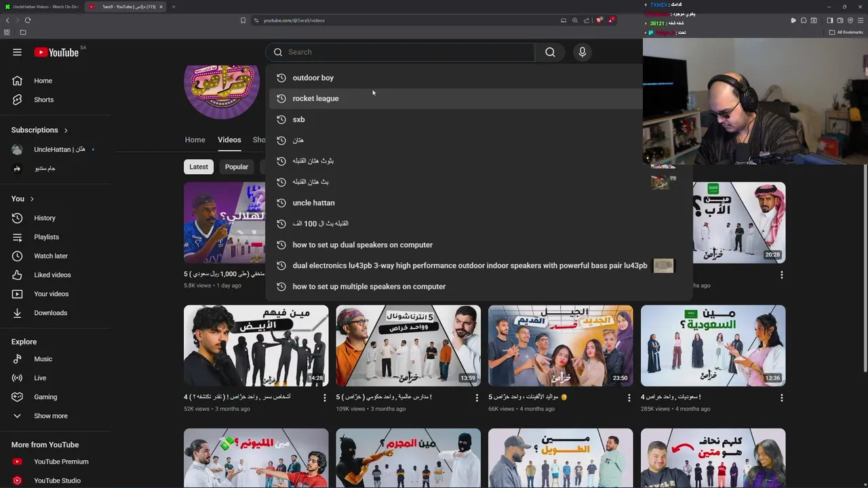Open the All Bookmarks folder
868x488 pixels.
click(x=846, y=33)
